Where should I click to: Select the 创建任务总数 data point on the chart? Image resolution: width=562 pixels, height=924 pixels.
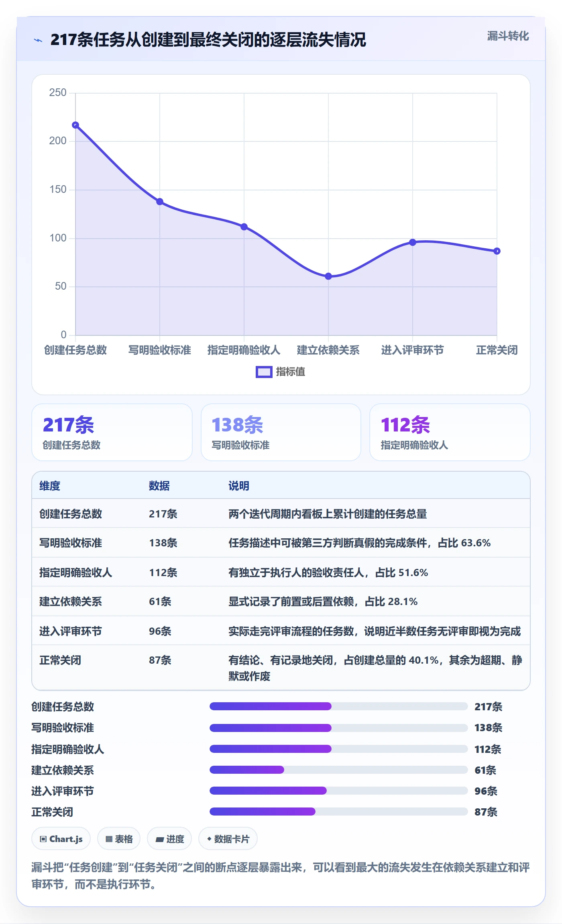pyautogui.click(x=75, y=125)
